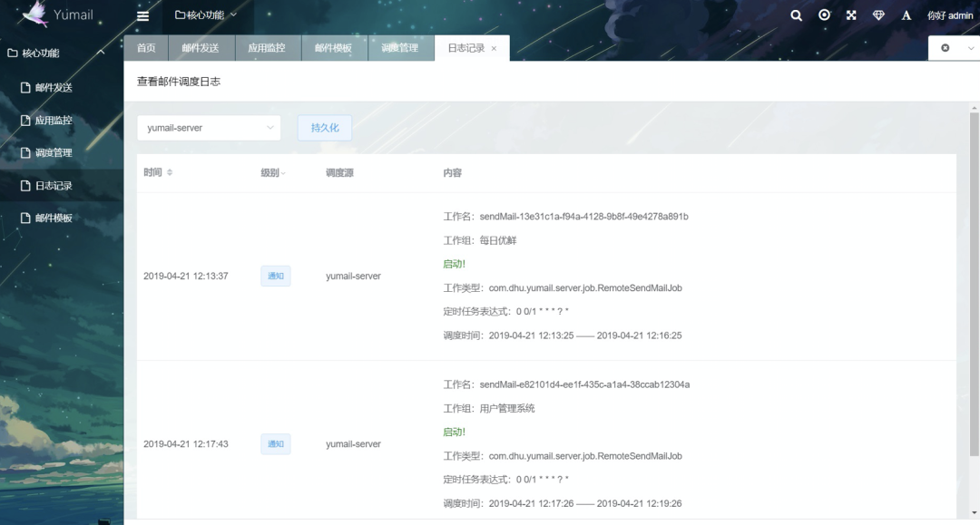Click the search magnifier icon in header
980x525 pixels.
point(796,15)
